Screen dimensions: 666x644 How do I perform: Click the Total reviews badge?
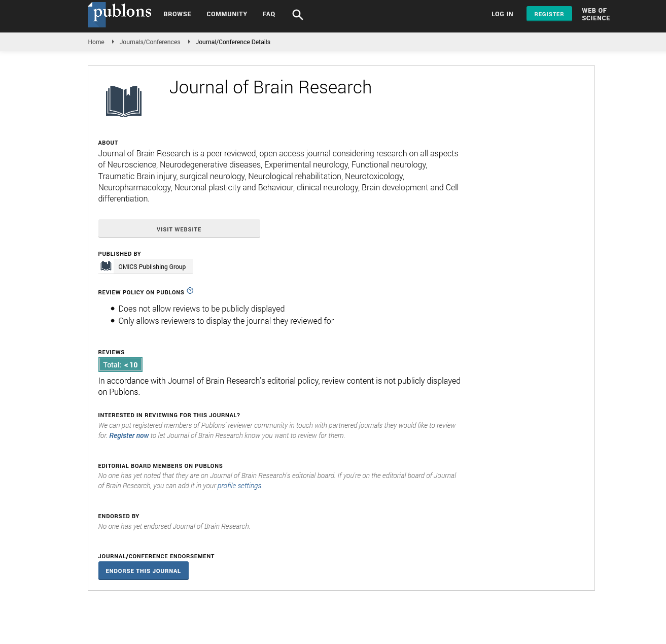120,365
